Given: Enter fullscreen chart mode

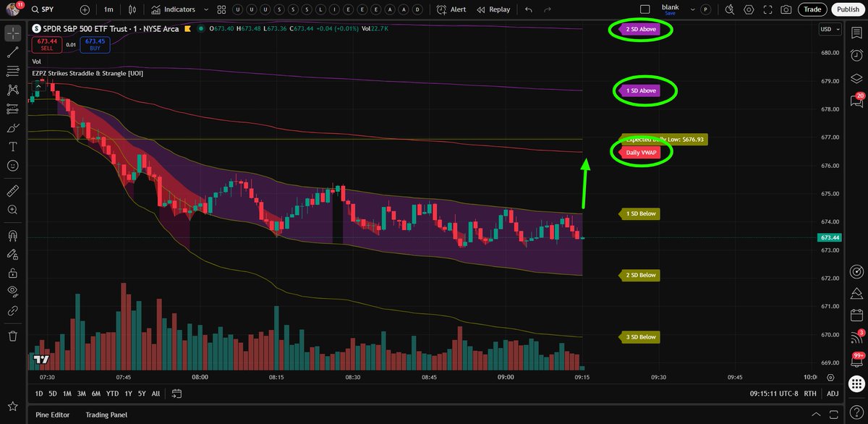Looking at the screenshot, I should [767, 9].
